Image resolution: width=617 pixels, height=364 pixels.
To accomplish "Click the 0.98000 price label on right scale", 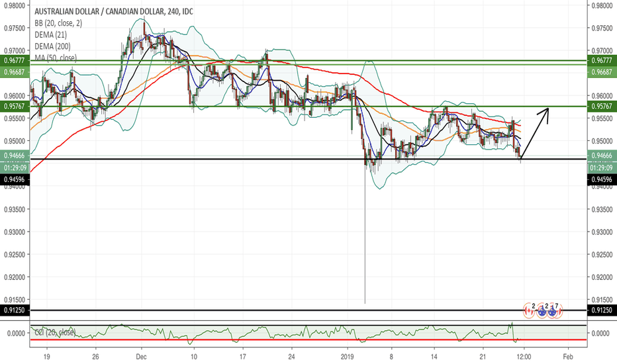I will coord(602,5).
